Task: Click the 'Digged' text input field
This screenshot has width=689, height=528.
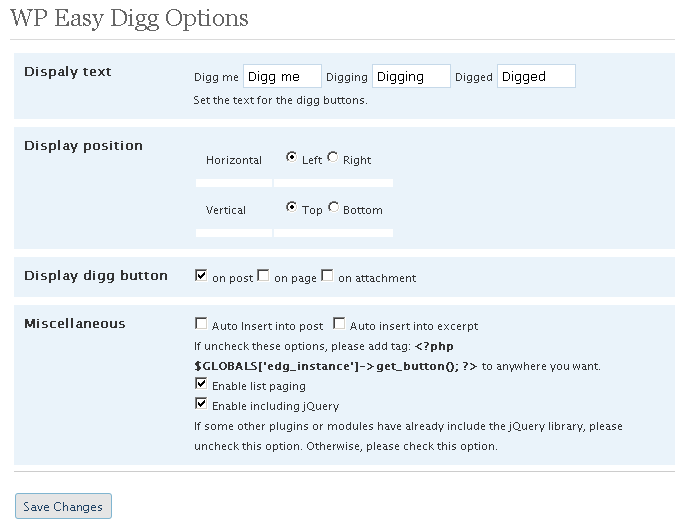Action: click(536, 76)
